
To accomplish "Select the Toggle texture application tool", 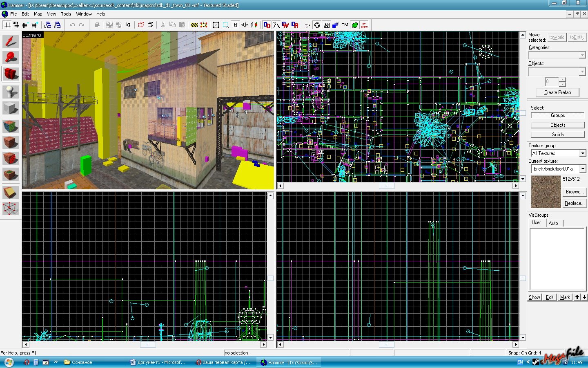I will coord(11,126).
